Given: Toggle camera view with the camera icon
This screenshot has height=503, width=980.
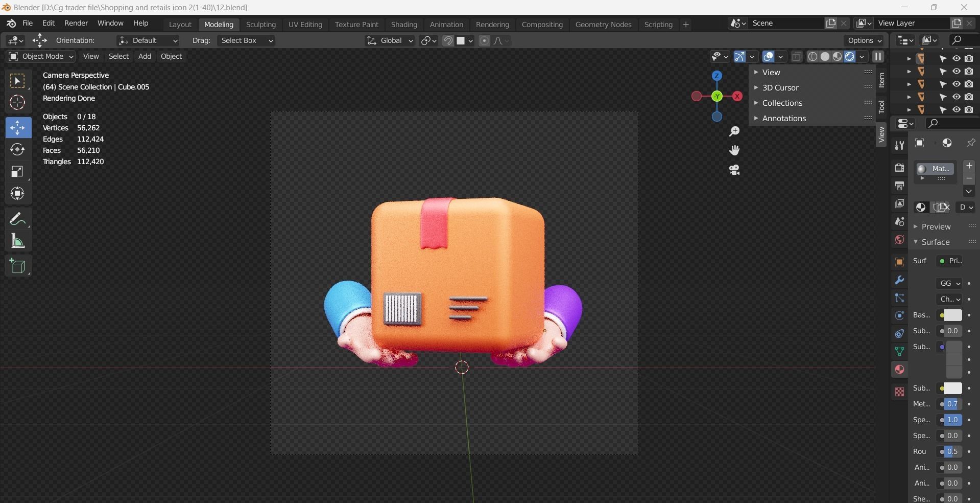Looking at the screenshot, I should click(734, 170).
